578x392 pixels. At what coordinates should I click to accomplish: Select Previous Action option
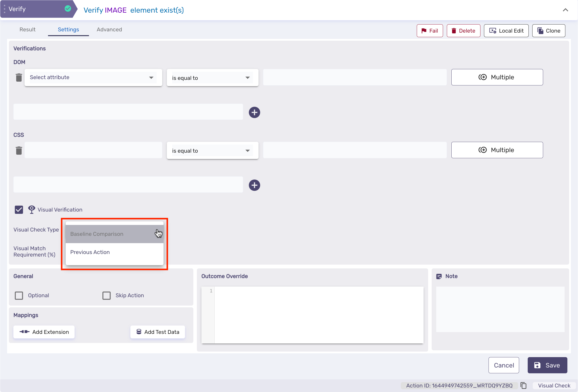[114, 252]
